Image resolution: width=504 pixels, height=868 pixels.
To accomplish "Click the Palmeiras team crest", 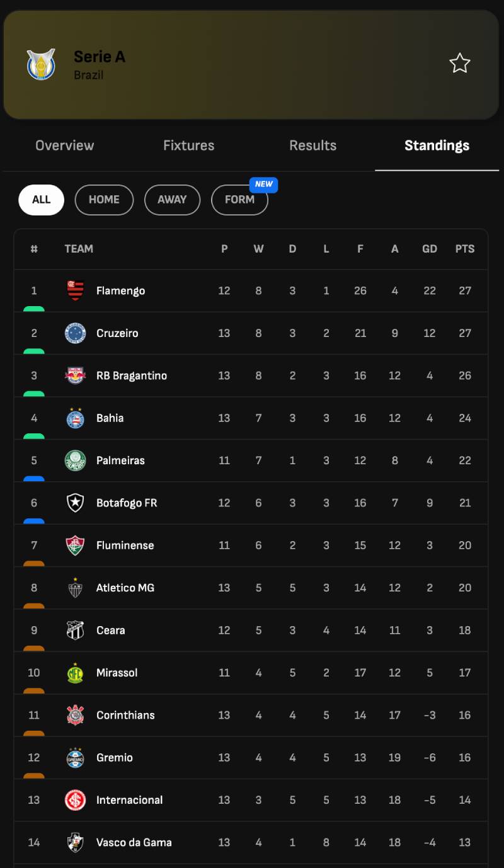I will (x=76, y=460).
